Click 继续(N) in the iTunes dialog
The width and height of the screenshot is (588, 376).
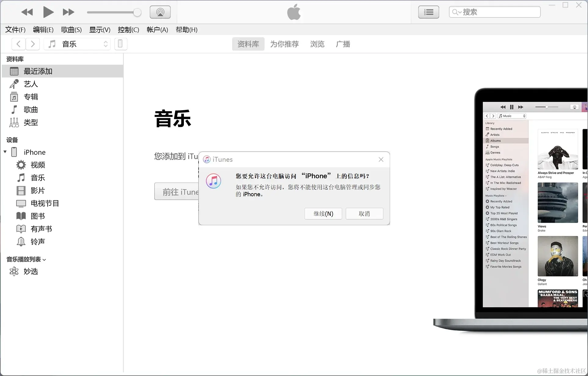[x=323, y=214]
